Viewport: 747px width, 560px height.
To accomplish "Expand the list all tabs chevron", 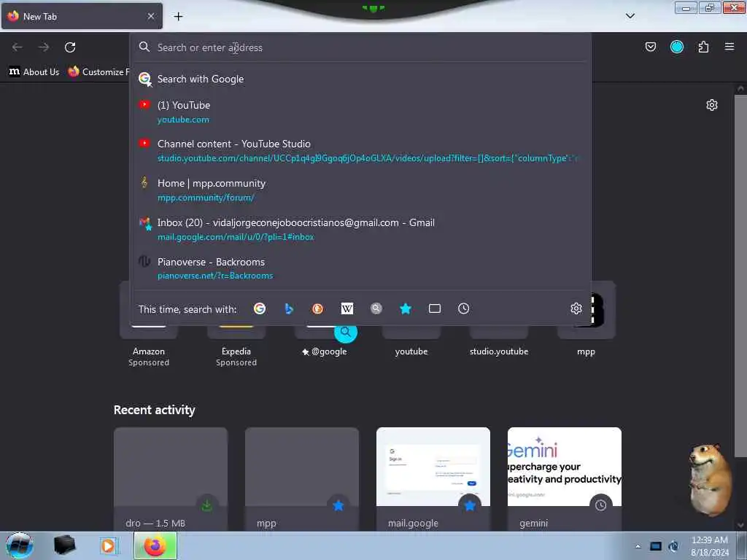I will [630, 16].
